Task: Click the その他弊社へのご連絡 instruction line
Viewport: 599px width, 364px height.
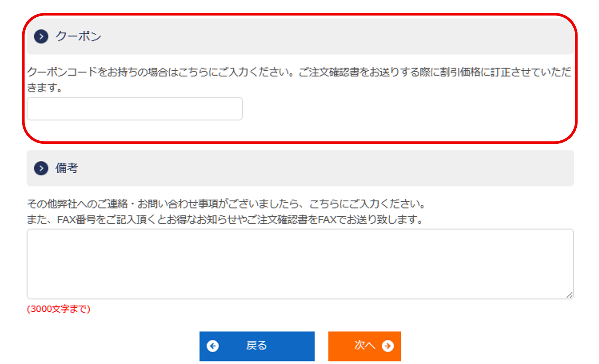Action: [226, 204]
